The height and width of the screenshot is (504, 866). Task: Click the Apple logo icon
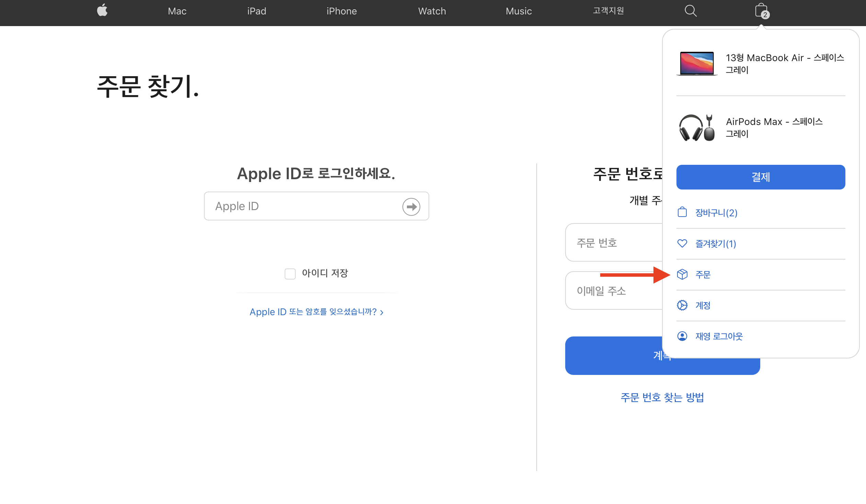(102, 11)
